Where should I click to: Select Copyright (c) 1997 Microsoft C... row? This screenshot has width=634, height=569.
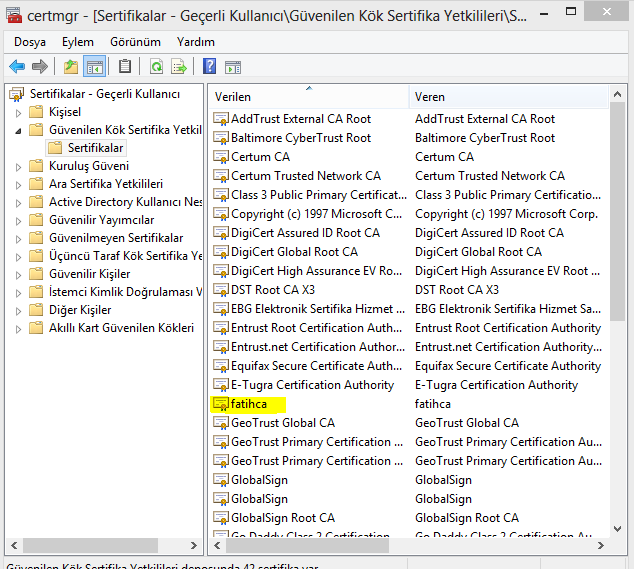(409, 214)
